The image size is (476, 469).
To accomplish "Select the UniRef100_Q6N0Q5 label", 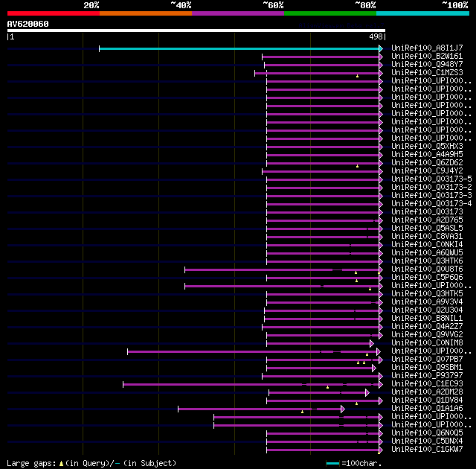I will click(427, 433).
